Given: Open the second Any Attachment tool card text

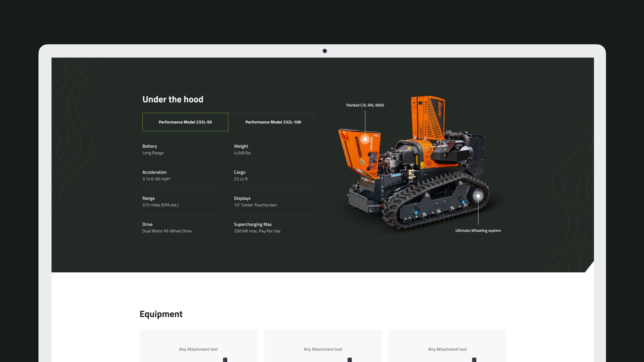Looking at the screenshot, I should [323, 349].
